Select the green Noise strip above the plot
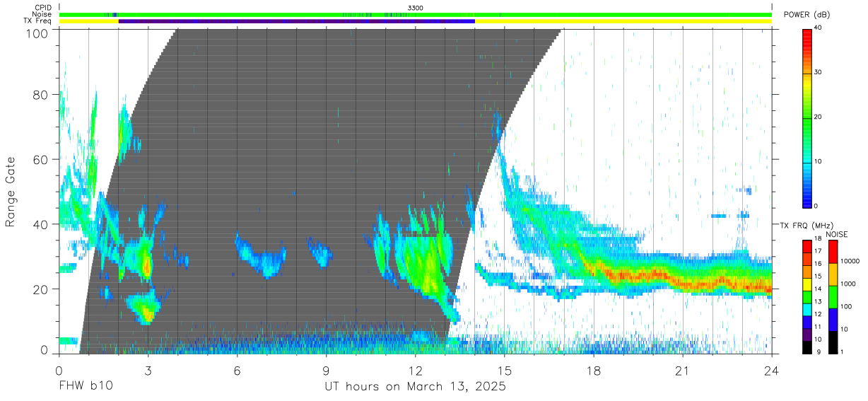This screenshot has width=868, height=401. (415, 14)
